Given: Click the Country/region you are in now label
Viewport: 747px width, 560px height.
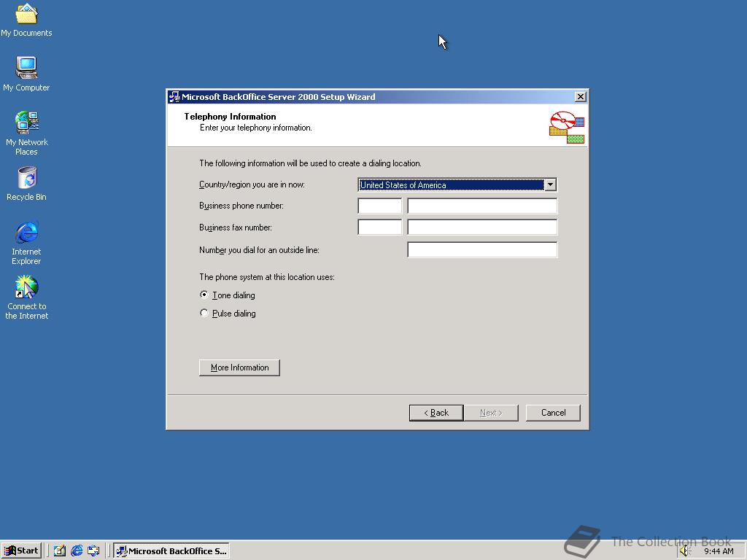Looking at the screenshot, I should pos(252,184).
